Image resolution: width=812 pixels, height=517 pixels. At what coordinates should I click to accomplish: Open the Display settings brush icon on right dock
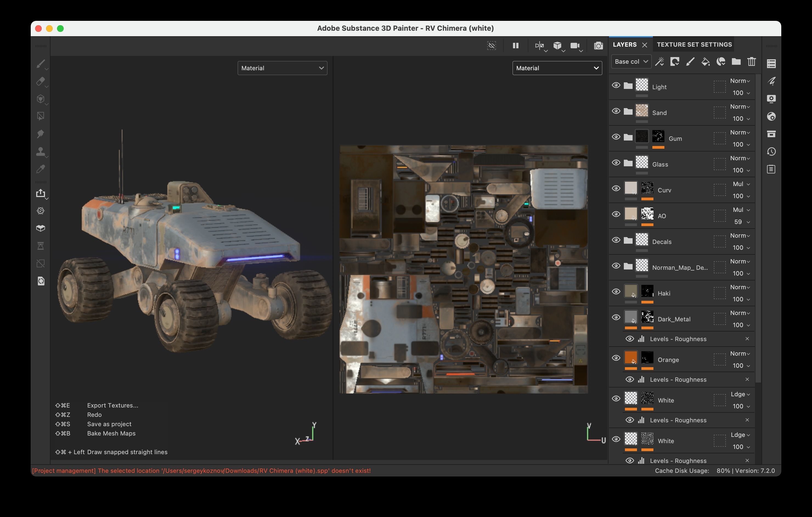click(x=771, y=81)
